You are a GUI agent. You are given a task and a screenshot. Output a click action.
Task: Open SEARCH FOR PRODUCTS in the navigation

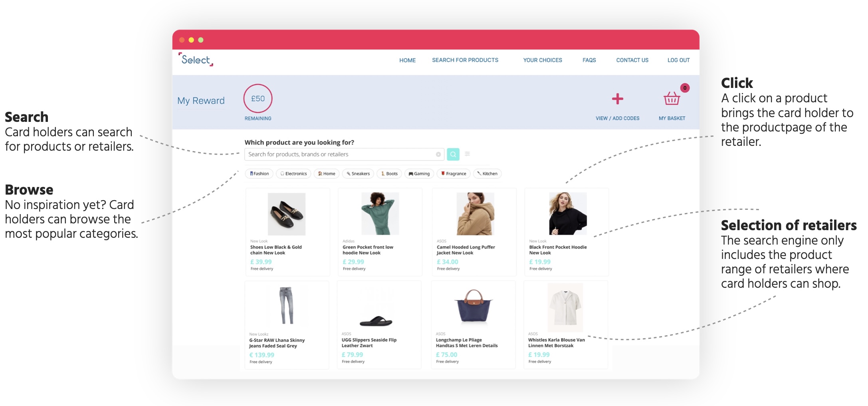tap(465, 60)
